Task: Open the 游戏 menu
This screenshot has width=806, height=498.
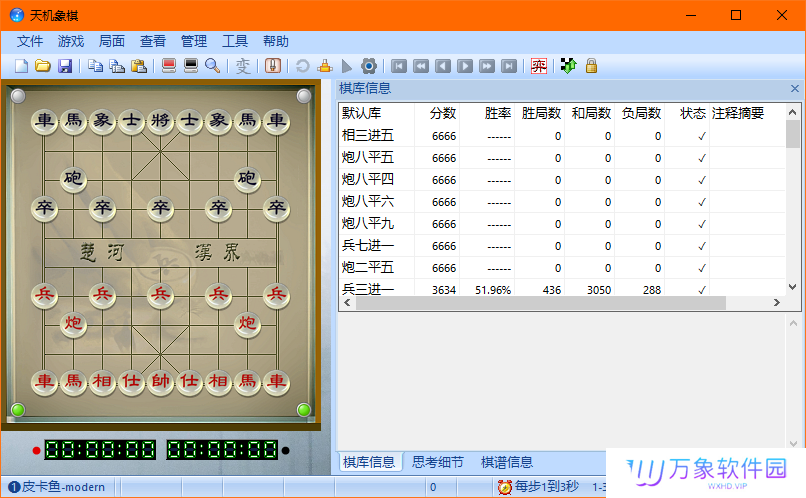Action: (x=71, y=41)
